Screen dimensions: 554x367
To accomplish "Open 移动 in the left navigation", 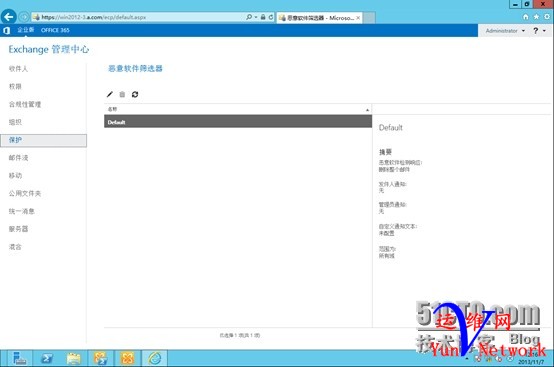I will tap(15, 175).
